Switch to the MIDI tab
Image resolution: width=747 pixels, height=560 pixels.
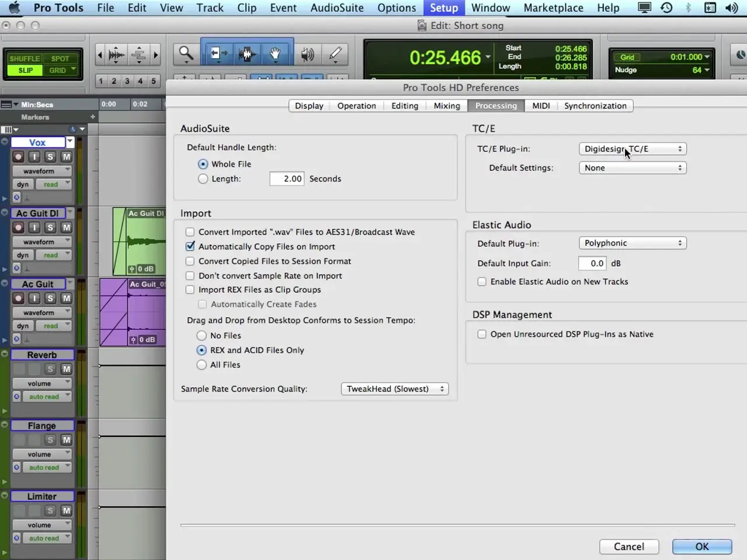point(541,106)
